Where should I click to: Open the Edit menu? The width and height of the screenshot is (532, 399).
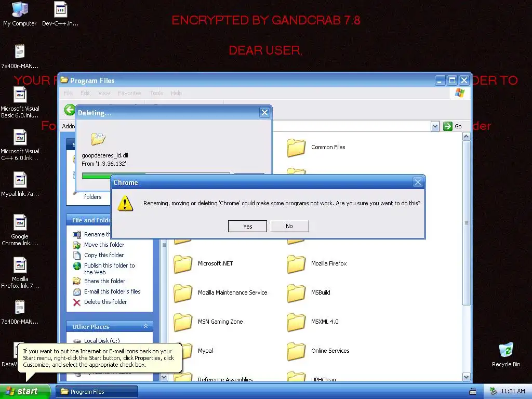(85, 93)
